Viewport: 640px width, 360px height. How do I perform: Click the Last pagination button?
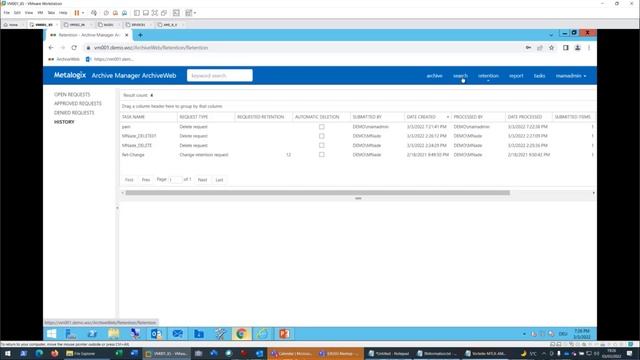coord(219,180)
